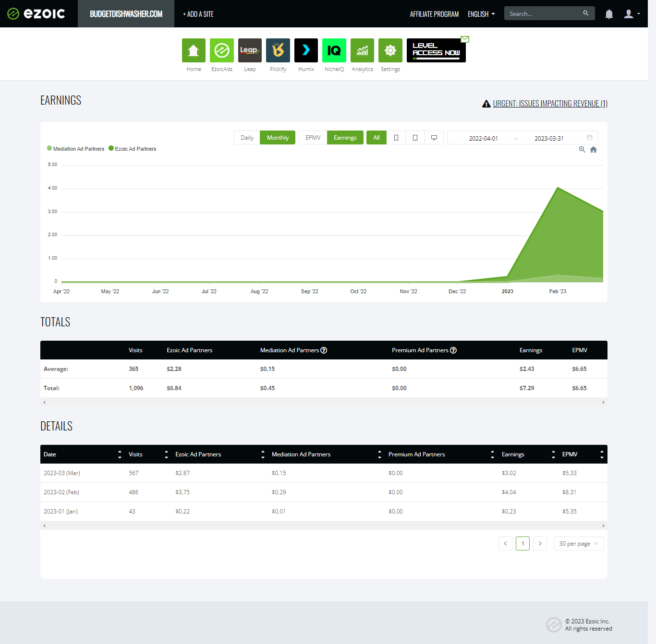Click the Details table horizontal scrollbar
The image size is (656, 644).
[x=324, y=525]
